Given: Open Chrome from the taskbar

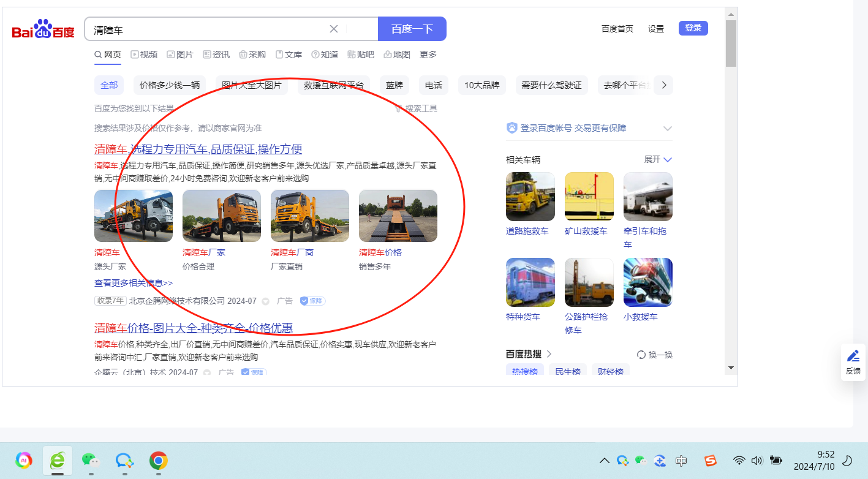Looking at the screenshot, I should 159,461.
